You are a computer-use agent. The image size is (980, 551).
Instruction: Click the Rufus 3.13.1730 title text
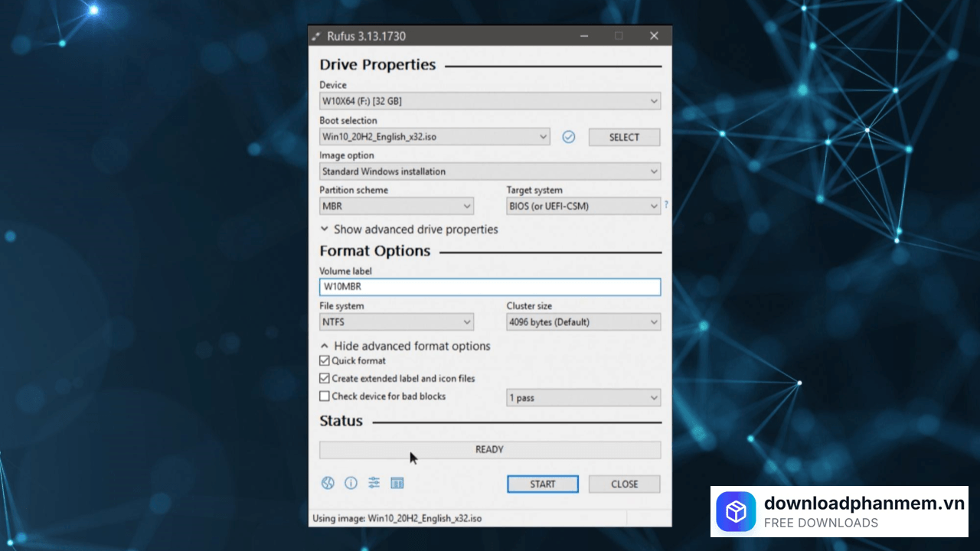pos(366,36)
